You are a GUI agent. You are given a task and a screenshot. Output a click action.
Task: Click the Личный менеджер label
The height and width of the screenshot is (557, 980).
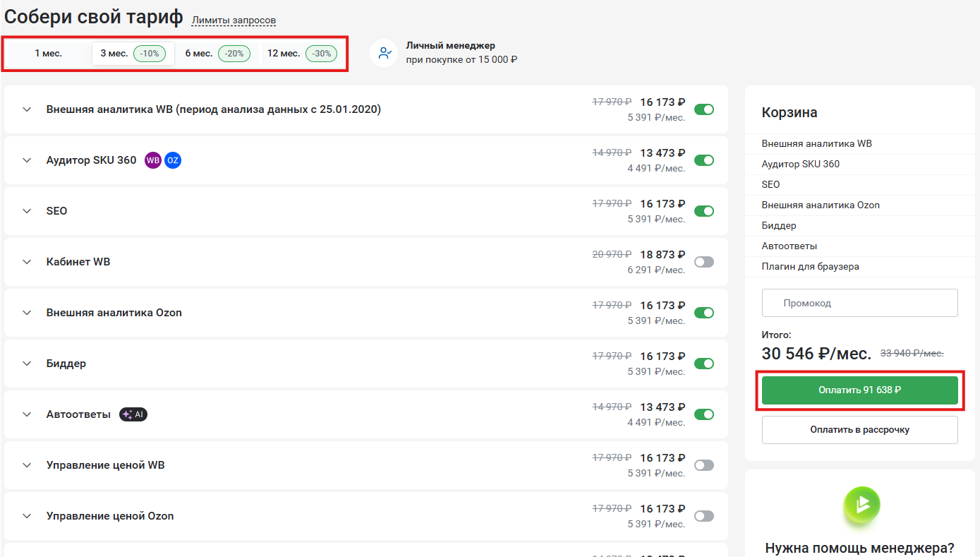tap(451, 46)
